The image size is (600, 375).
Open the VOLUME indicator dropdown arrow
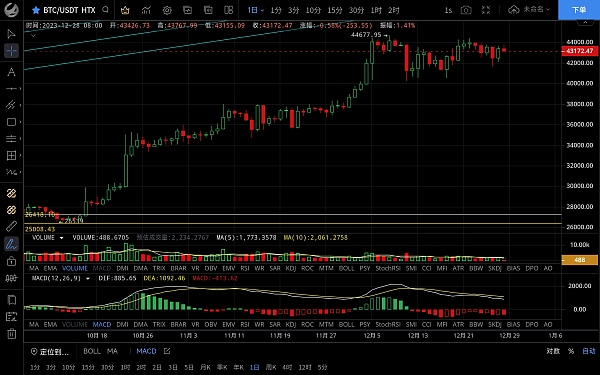coord(61,238)
